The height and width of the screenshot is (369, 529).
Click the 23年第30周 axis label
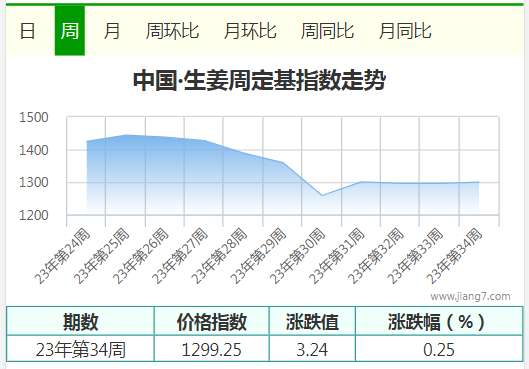point(297,256)
